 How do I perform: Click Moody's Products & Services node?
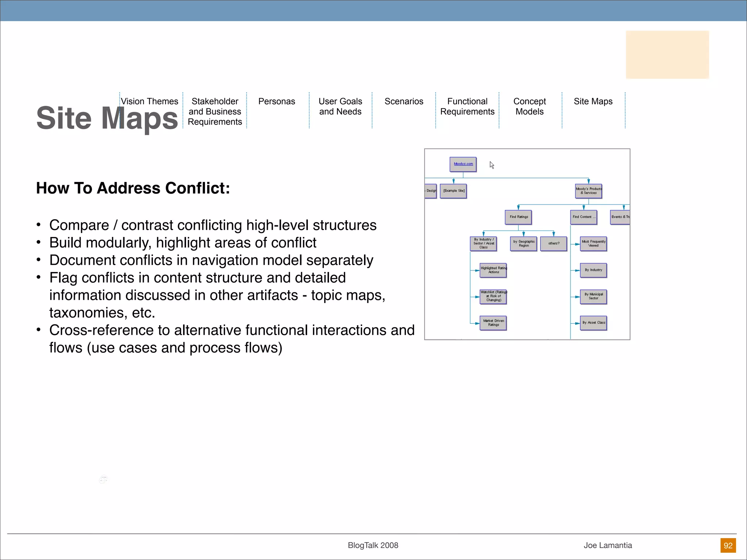click(588, 191)
